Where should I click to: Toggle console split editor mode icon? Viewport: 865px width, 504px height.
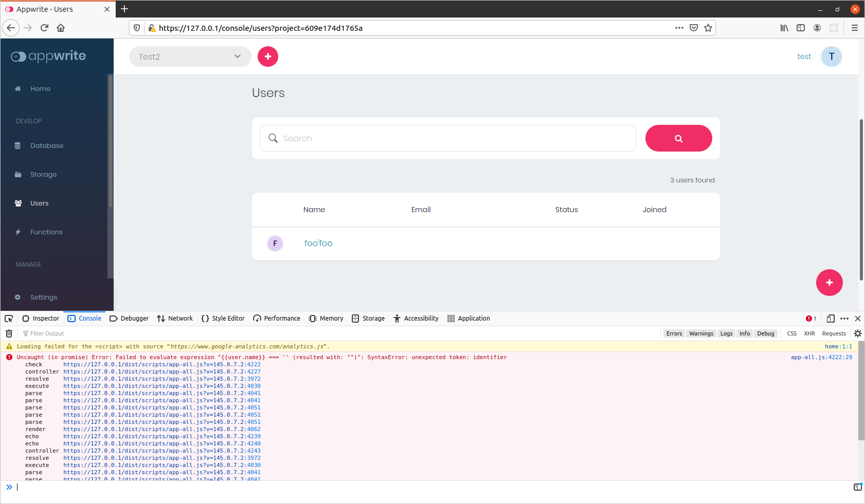857,487
